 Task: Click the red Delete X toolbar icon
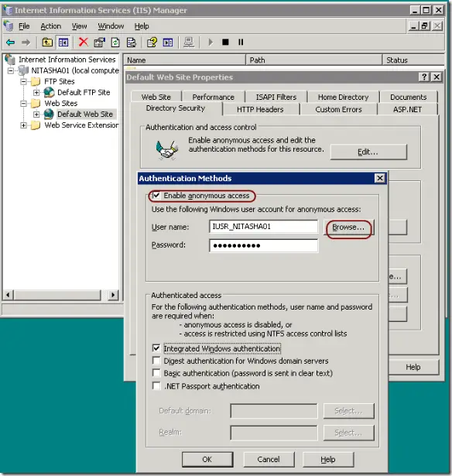coord(83,42)
